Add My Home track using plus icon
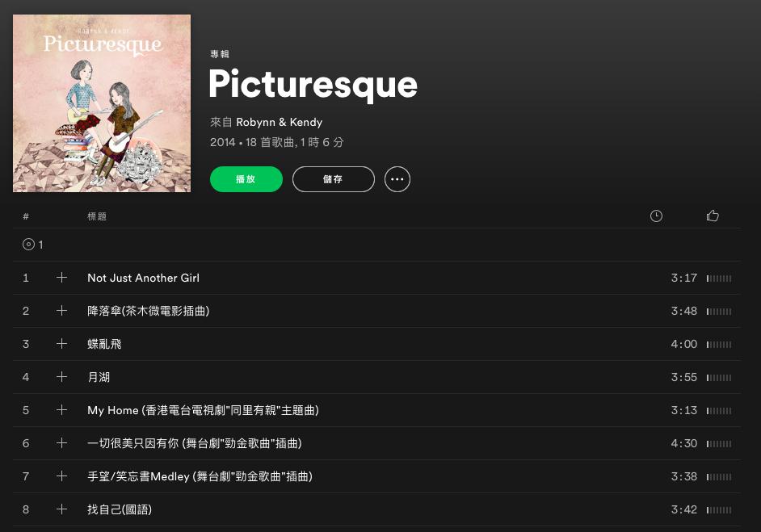 pos(61,410)
